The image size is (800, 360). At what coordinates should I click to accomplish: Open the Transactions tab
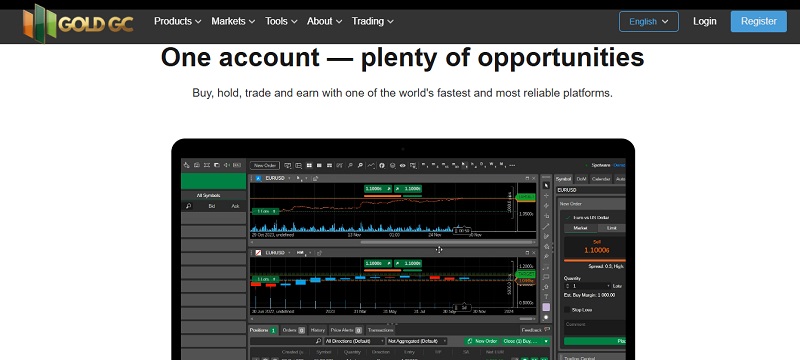pos(380,330)
